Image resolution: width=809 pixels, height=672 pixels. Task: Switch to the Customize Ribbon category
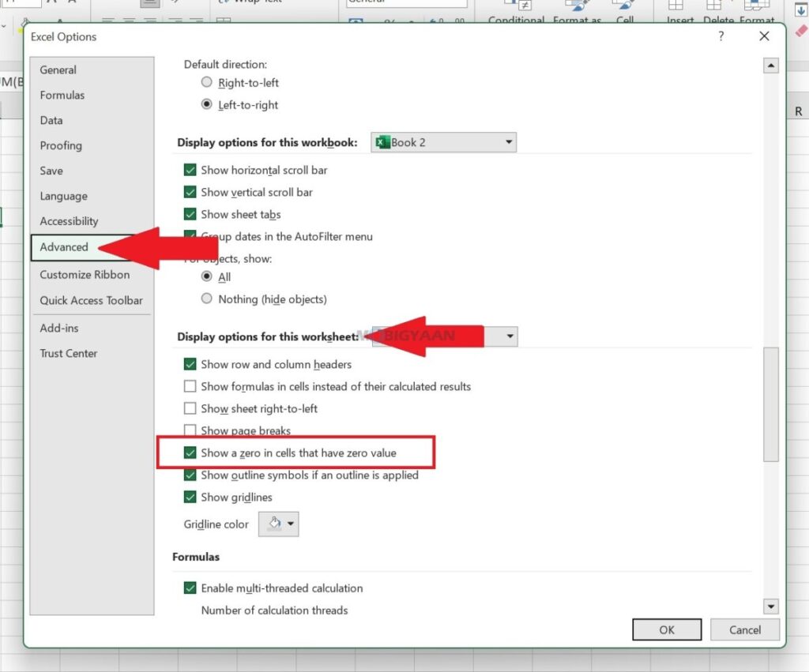click(85, 275)
